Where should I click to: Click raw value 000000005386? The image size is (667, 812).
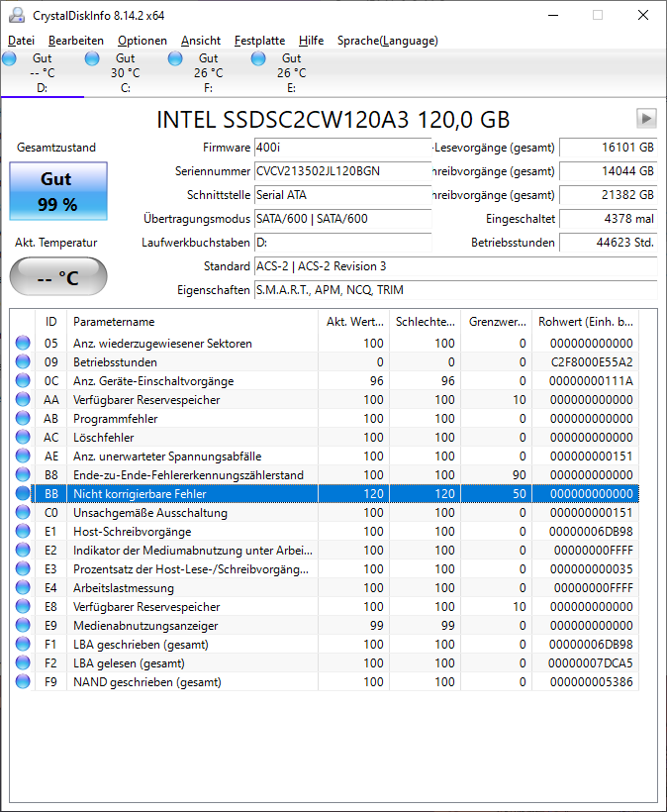point(592,681)
